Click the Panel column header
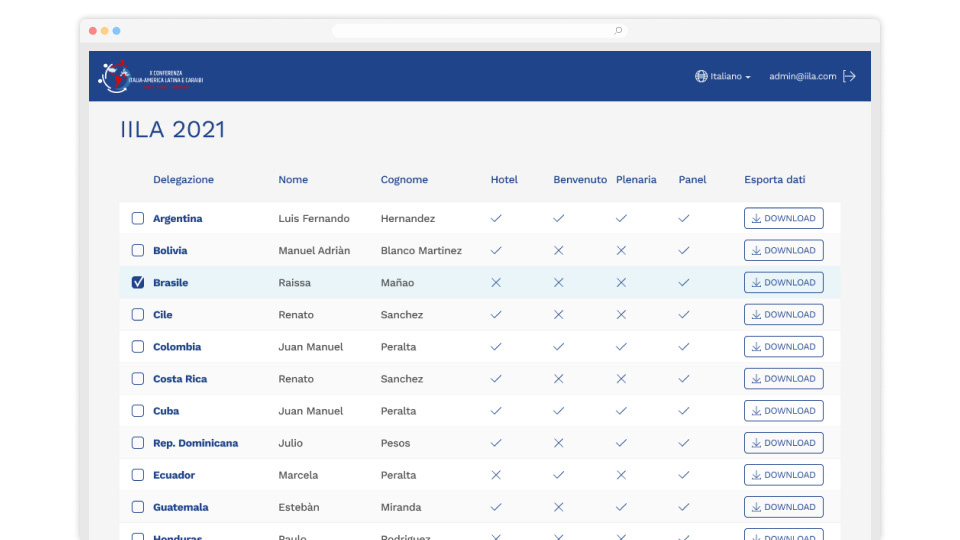 point(692,179)
